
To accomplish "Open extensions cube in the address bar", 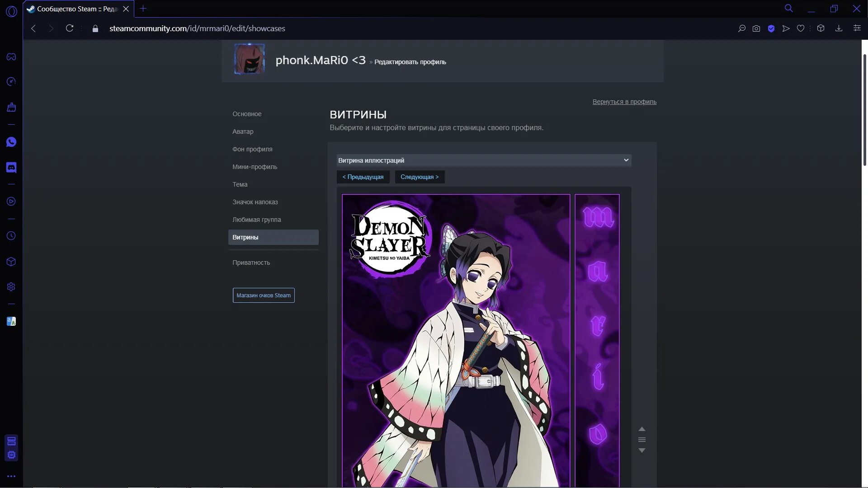I will click(x=821, y=28).
